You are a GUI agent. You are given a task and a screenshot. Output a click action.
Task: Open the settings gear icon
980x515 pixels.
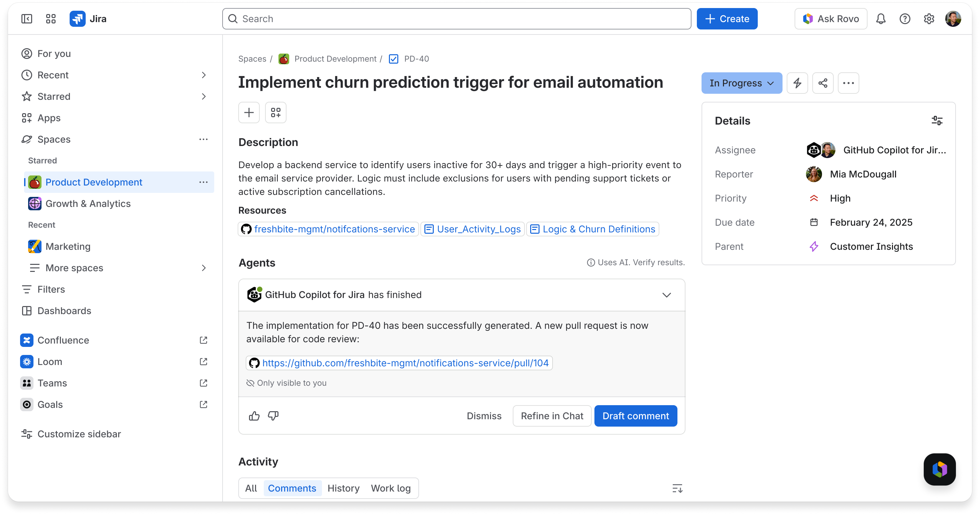(929, 19)
